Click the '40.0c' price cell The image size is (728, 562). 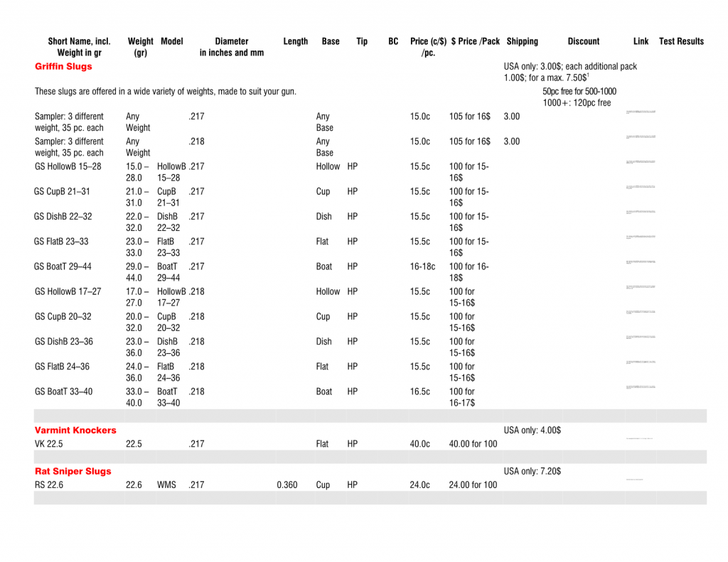pyautogui.click(x=419, y=443)
